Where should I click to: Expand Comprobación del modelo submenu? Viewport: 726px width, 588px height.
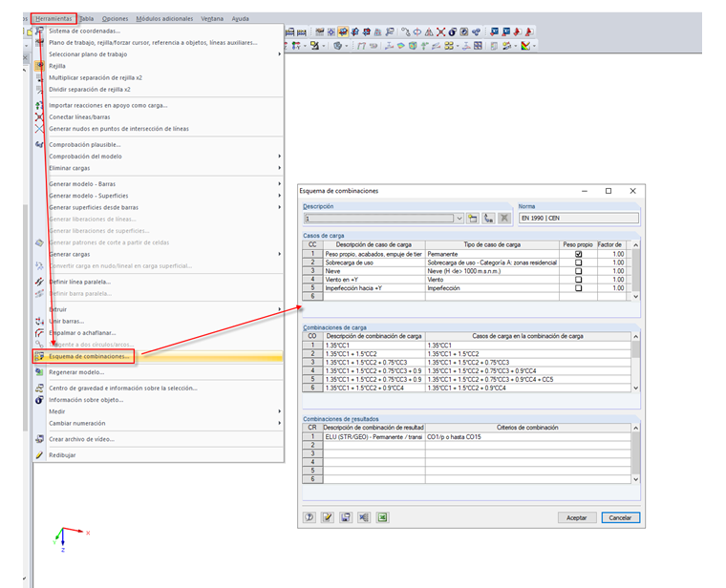(x=279, y=157)
